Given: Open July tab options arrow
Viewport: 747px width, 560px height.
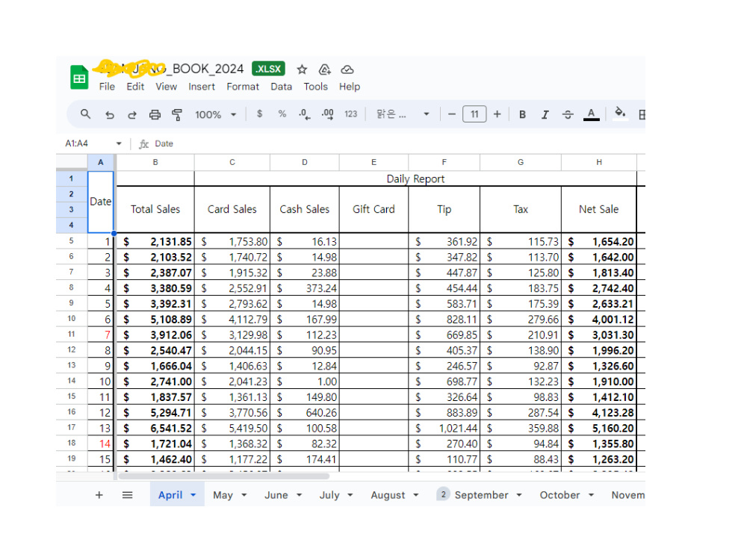Looking at the screenshot, I should [350, 495].
